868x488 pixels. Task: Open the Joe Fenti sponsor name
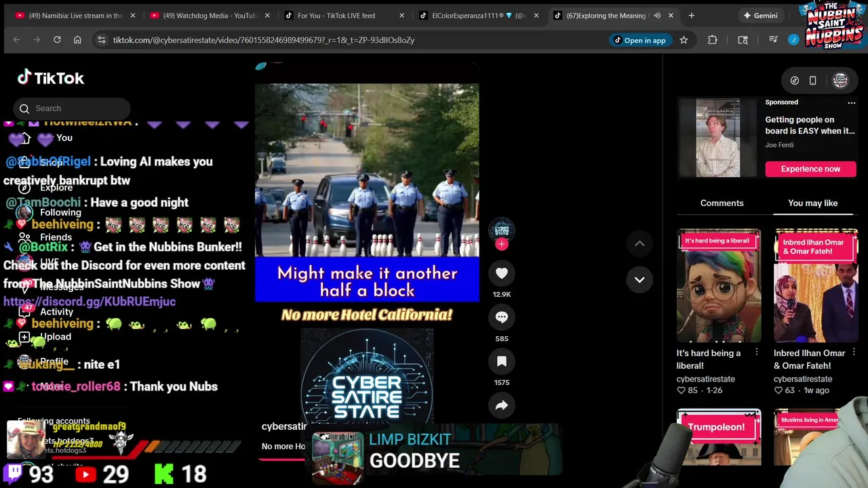[779, 145]
